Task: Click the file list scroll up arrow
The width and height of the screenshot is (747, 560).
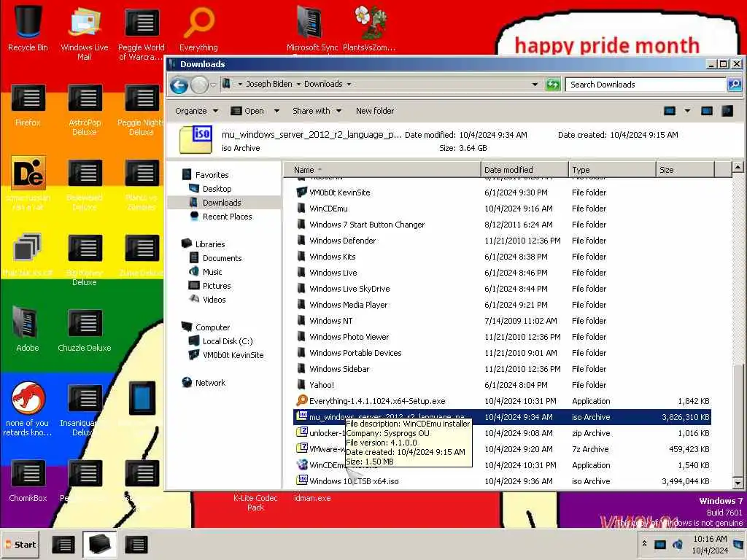Action: point(738,167)
